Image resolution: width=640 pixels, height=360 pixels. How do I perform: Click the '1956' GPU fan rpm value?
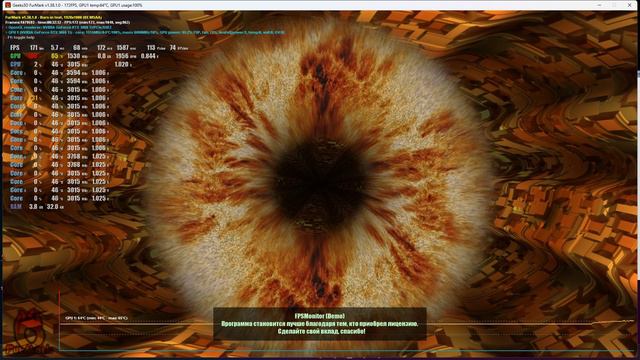pos(122,56)
